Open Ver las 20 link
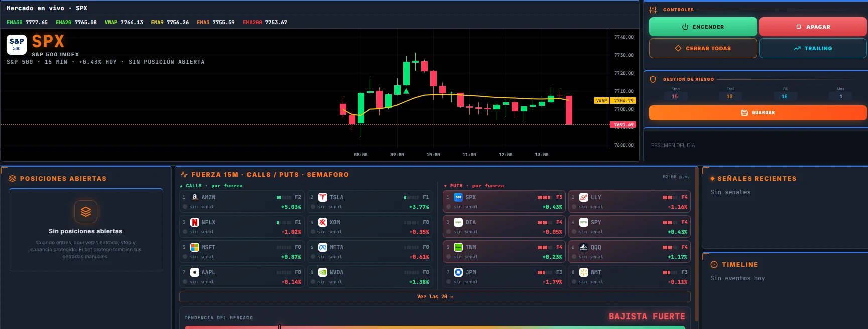The image size is (868, 329). pyautogui.click(x=435, y=297)
